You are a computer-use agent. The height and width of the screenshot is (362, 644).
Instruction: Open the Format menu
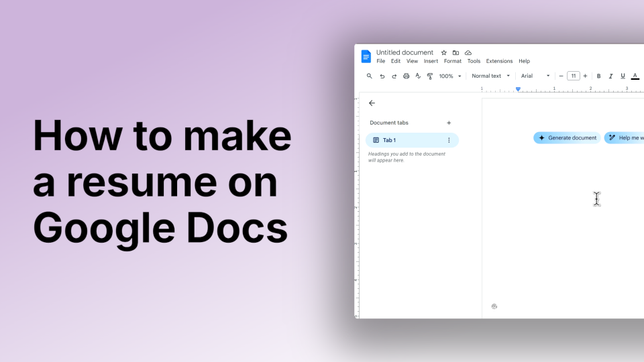click(453, 61)
